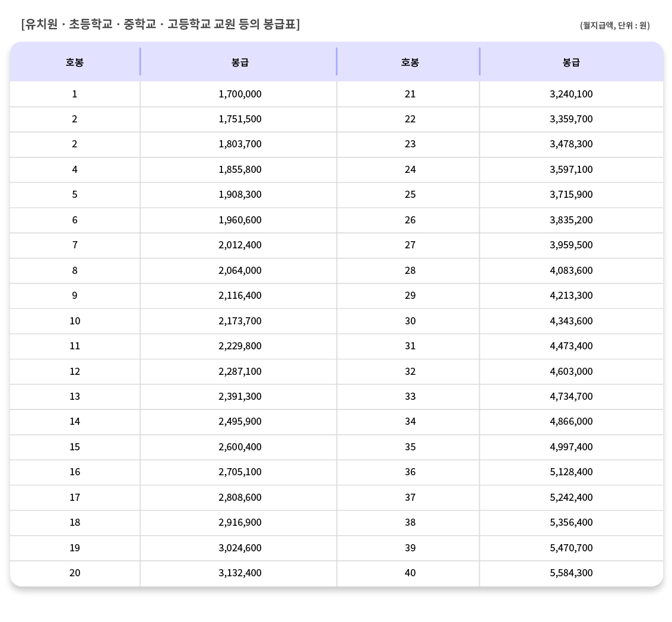The image size is (672, 622).
Task: Select the salary value 3,240,100
Action: coord(571,94)
